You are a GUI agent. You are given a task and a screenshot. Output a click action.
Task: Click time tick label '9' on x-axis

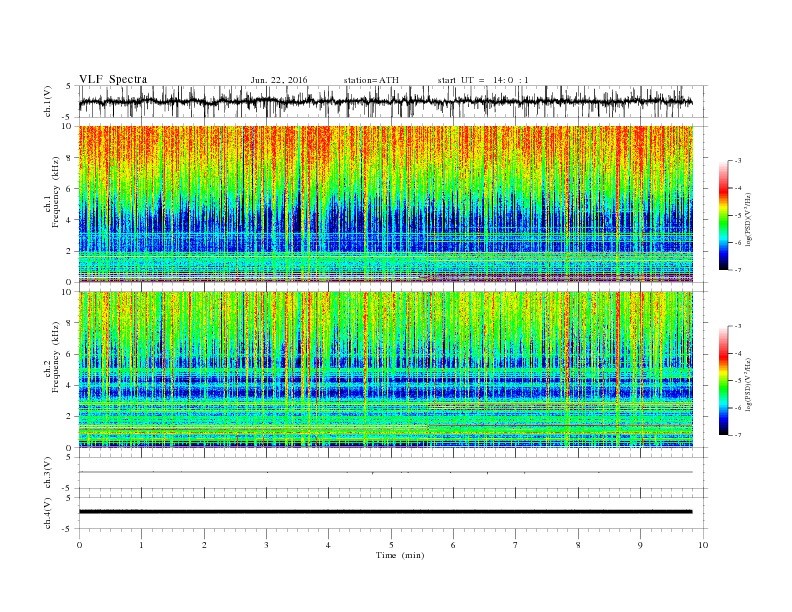640,545
